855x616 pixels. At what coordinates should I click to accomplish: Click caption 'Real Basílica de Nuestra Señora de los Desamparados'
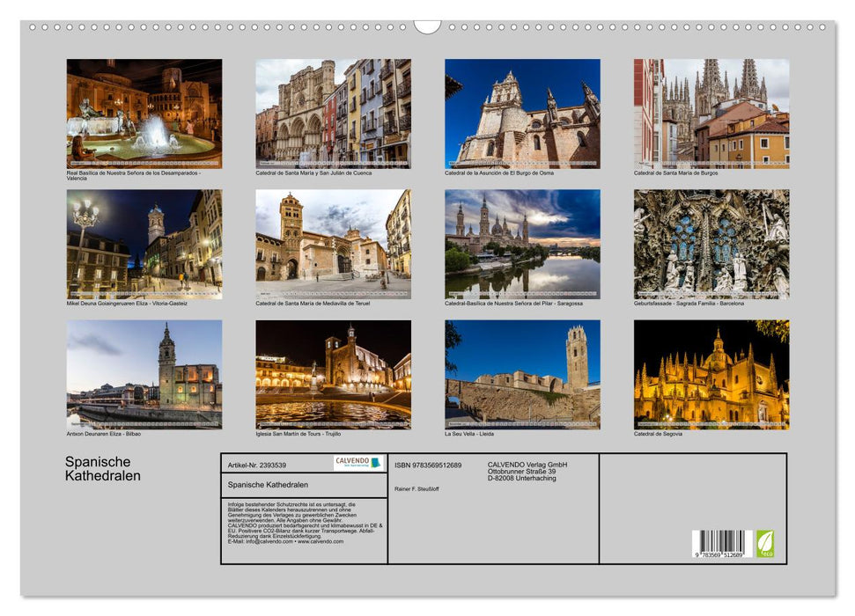[134, 175]
